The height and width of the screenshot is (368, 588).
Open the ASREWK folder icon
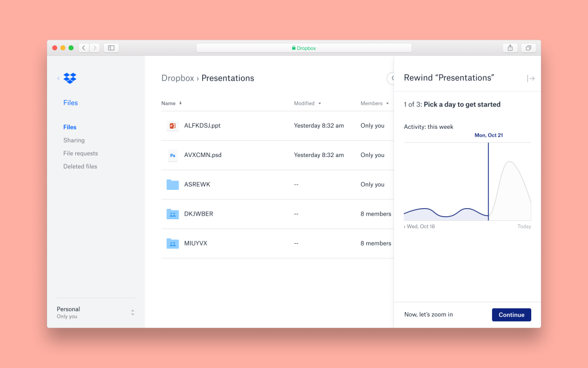pyautogui.click(x=172, y=185)
